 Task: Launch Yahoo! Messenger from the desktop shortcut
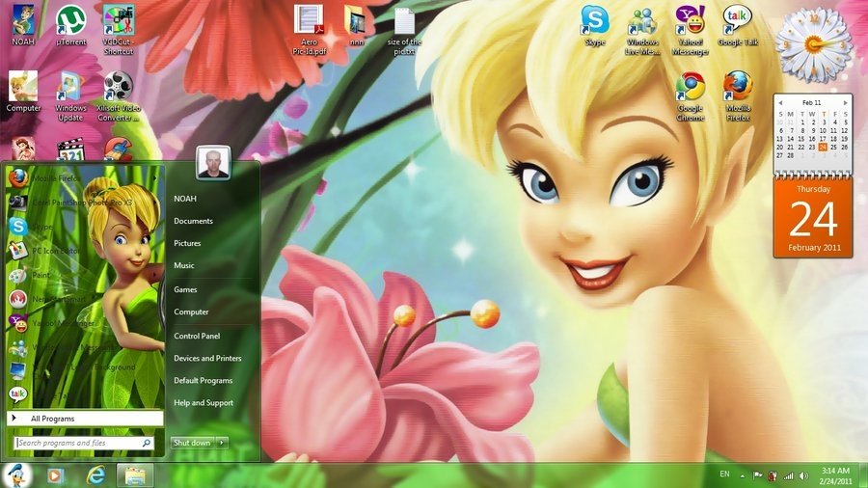click(690, 31)
